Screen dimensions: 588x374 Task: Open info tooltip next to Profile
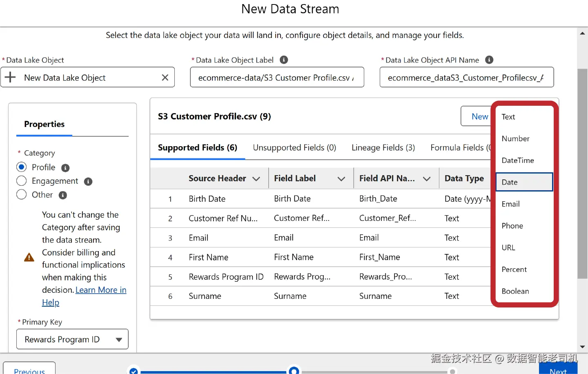pos(65,168)
